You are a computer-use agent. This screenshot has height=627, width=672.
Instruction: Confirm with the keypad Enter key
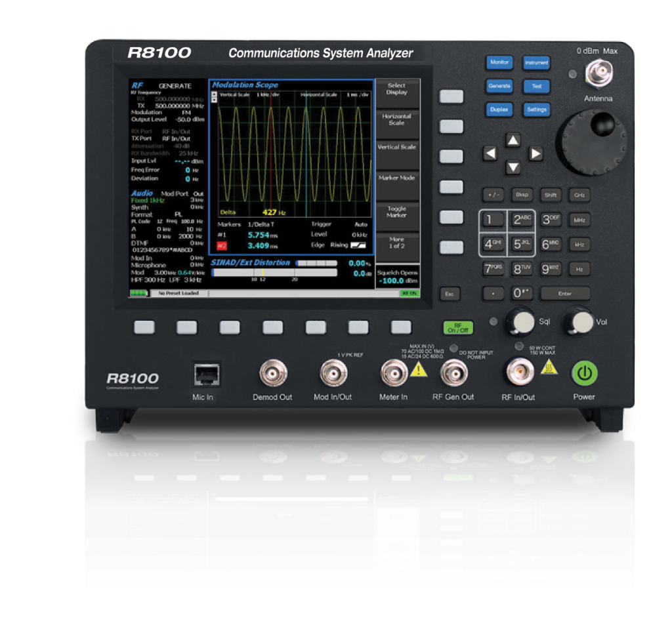(x=565, y=294)
